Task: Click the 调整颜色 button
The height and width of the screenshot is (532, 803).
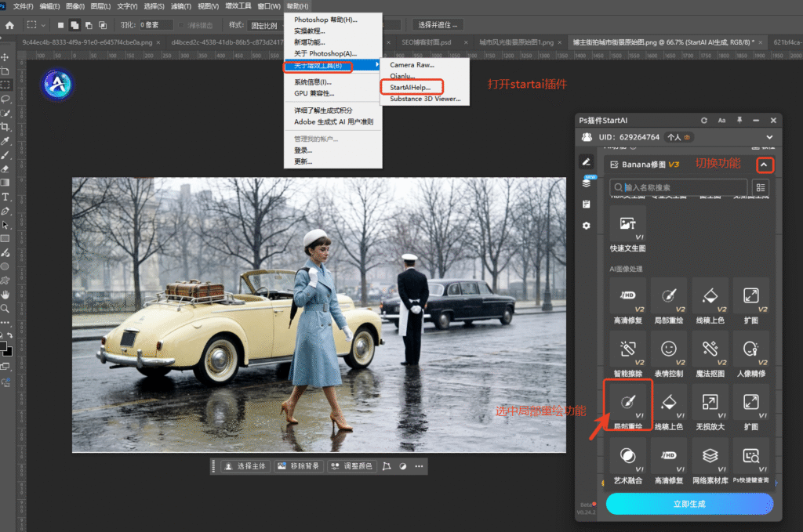Action: pos(352,466)
